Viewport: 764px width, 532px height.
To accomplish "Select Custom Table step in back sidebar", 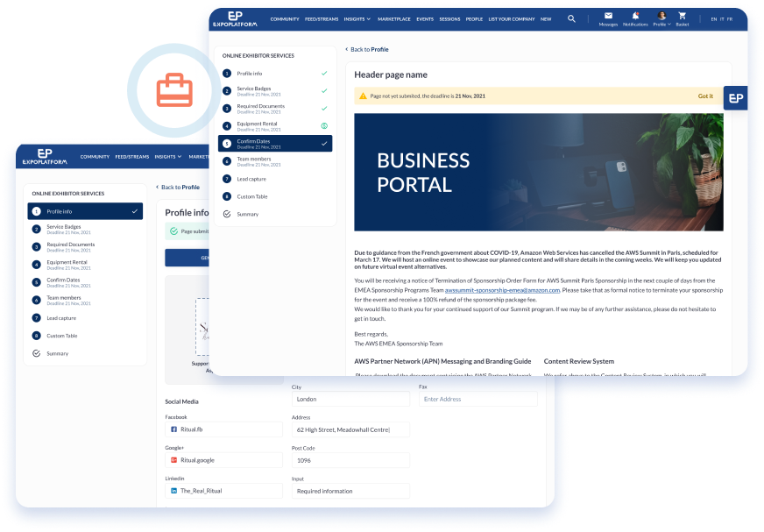I will tap(85, 336).
